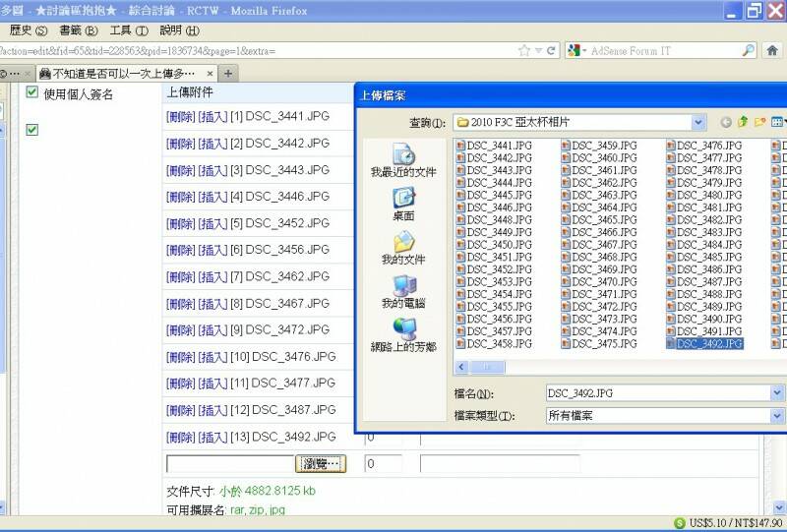The height and width of the screenshot is (532, 787).
Task: Reload the page using the refresh icon
Action: point(551,50)
